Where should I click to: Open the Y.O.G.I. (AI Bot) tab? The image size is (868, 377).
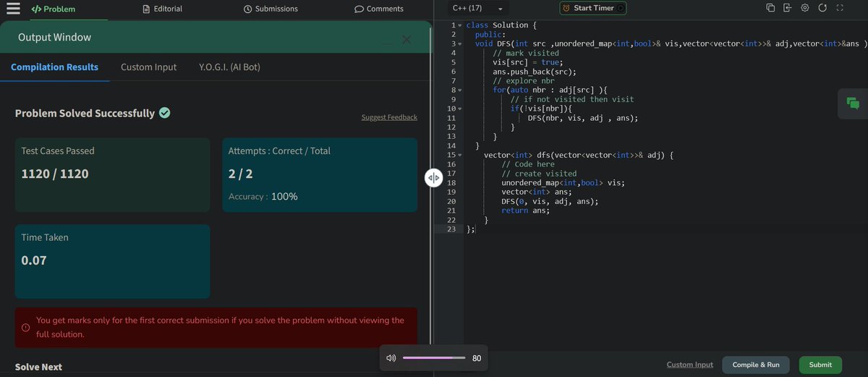[x=229, y=67]
